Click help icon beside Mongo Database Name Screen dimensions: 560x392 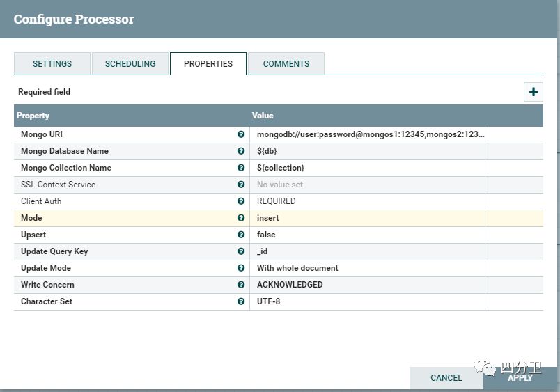(x=241, y=151)
